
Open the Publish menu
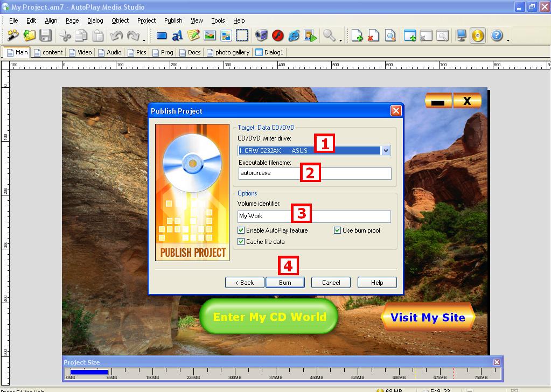[173, 20]
